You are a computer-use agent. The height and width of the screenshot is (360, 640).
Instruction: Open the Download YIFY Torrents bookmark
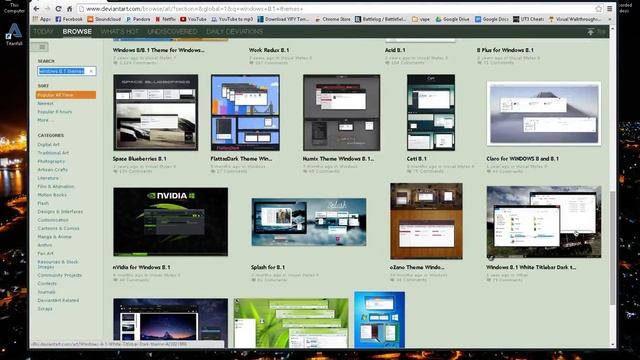click(x=283, y=19)
